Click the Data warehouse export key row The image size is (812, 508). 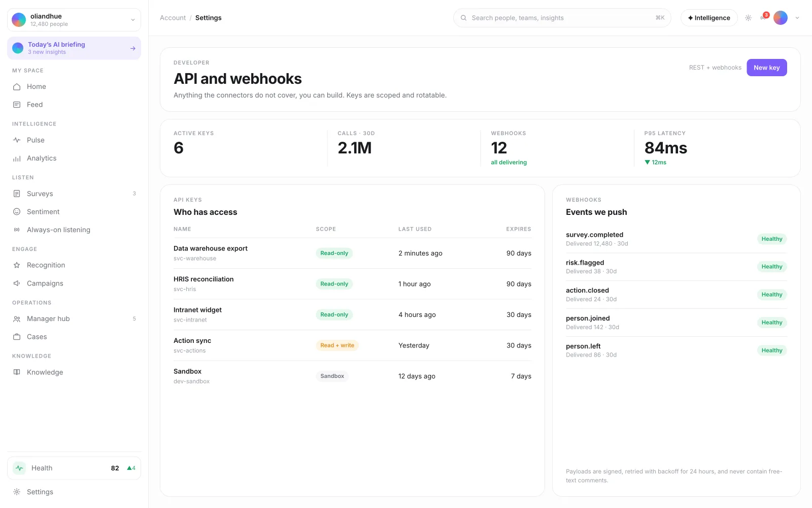352,253
